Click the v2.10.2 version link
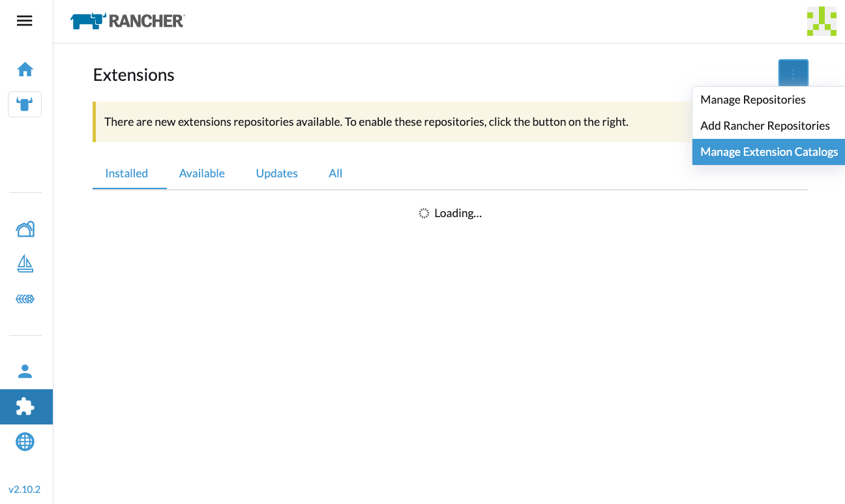The width and height of the screenshot is (845, 504). (25, 489)
